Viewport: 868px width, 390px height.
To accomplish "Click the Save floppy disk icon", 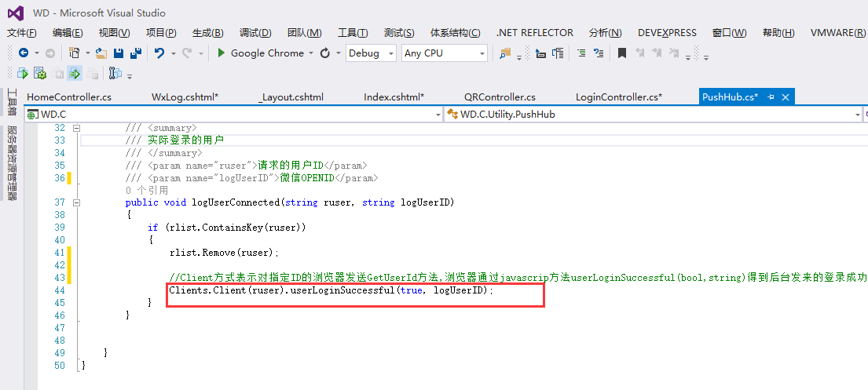I will click(119, 53).
